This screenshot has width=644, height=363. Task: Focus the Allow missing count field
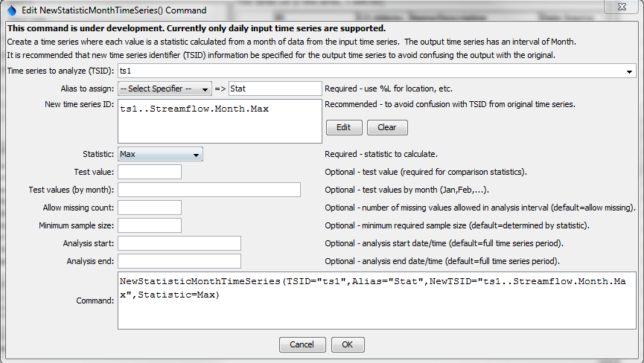[150, 208]
